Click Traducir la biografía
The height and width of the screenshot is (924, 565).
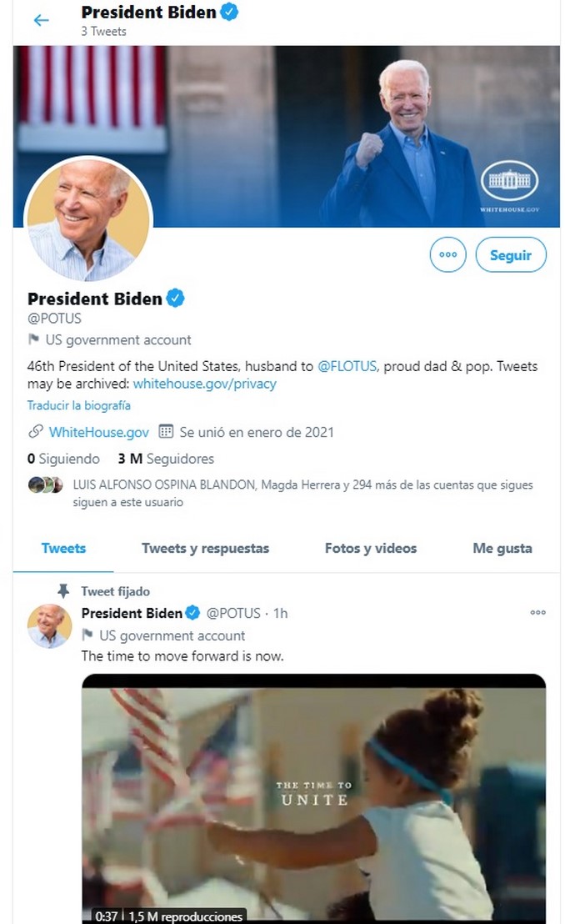point(78,405)
